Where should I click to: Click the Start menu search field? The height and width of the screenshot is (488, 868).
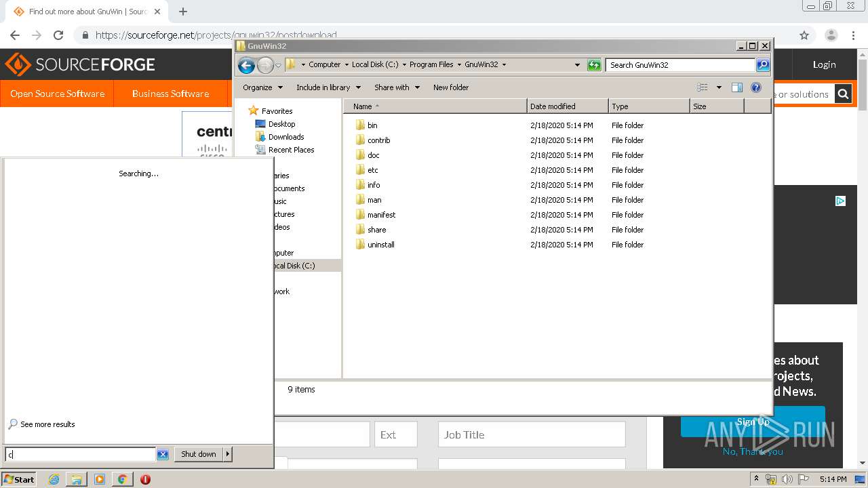click(x=80, y=454)
